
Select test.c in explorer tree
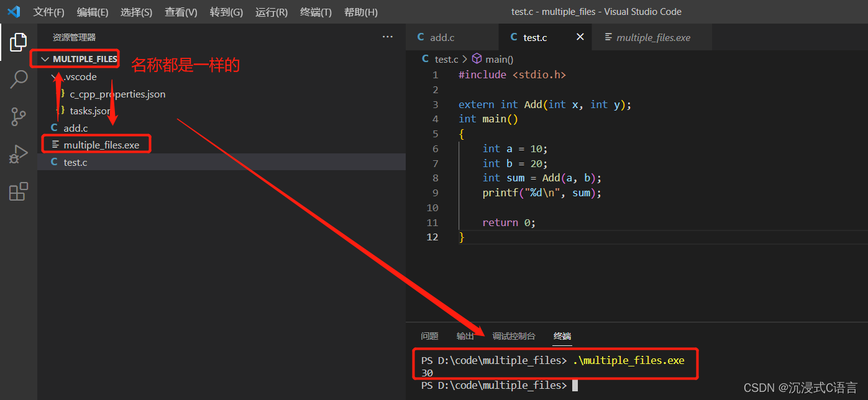coord(75,162)
